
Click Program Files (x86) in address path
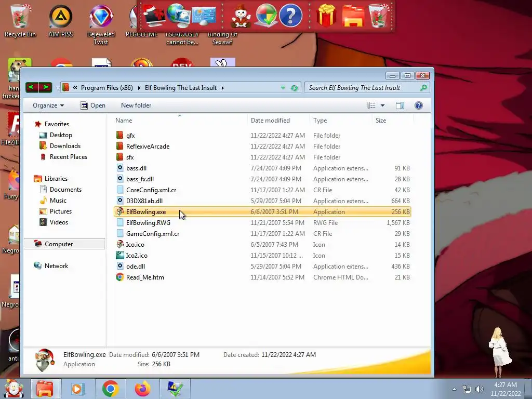click(107, 88)
